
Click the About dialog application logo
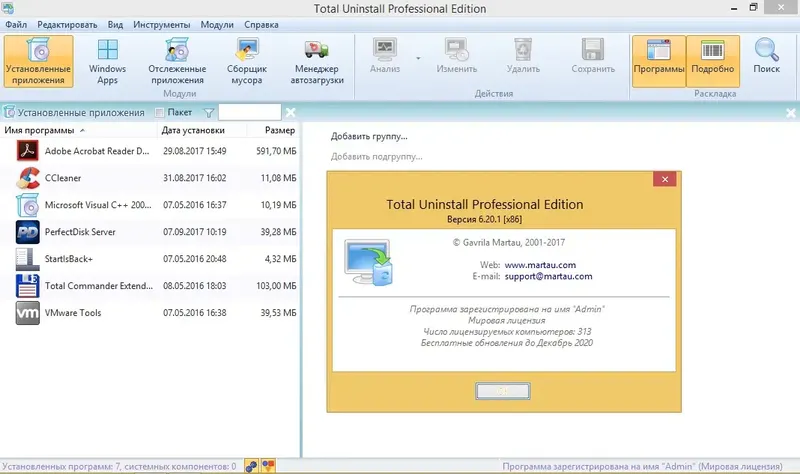coord(369,262)
